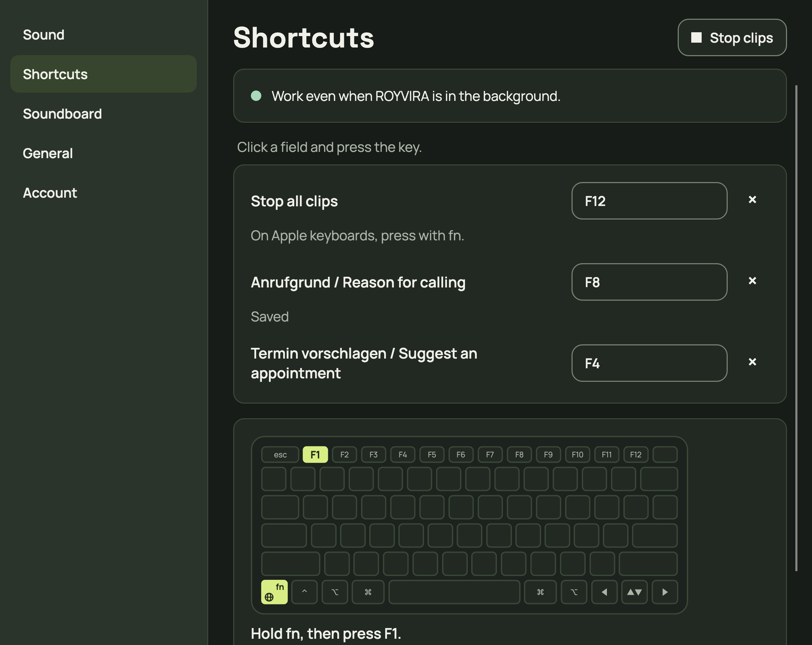Image resolution: width=812 pixels, height=645 pixels.
Task: Clear the Stop all clips F12 shortcut
Action: point(752,200)
